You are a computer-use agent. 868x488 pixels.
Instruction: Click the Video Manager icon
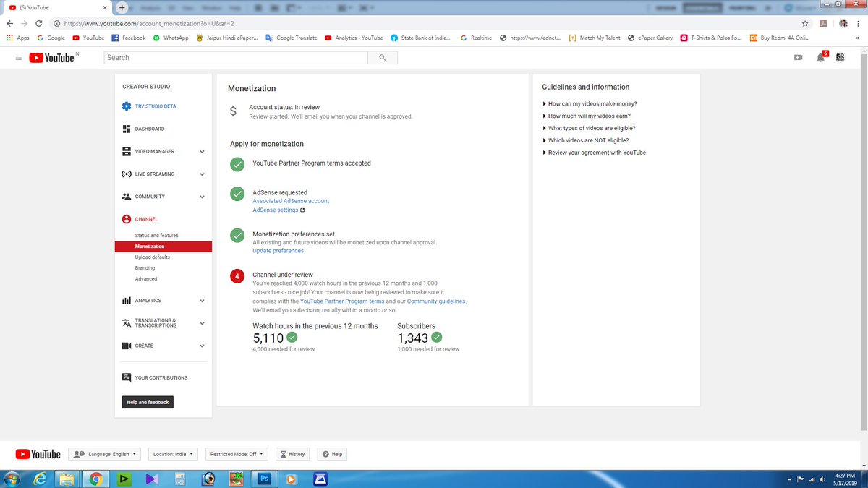pos(126,151)
